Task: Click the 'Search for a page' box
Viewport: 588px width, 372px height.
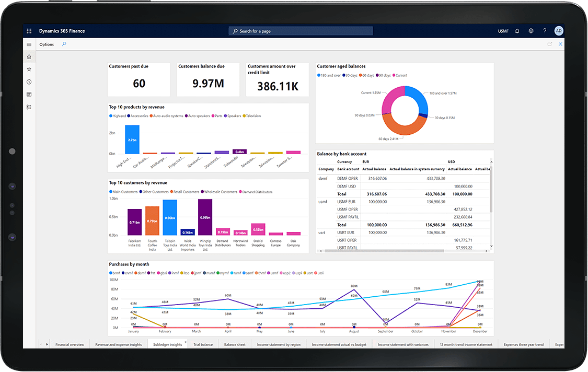Action: click(301, 31)
